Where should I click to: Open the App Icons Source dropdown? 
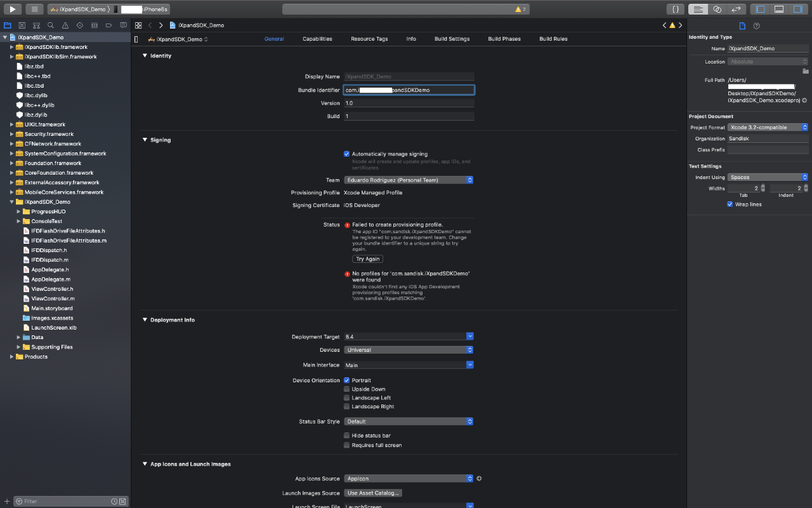click(409, 479)
